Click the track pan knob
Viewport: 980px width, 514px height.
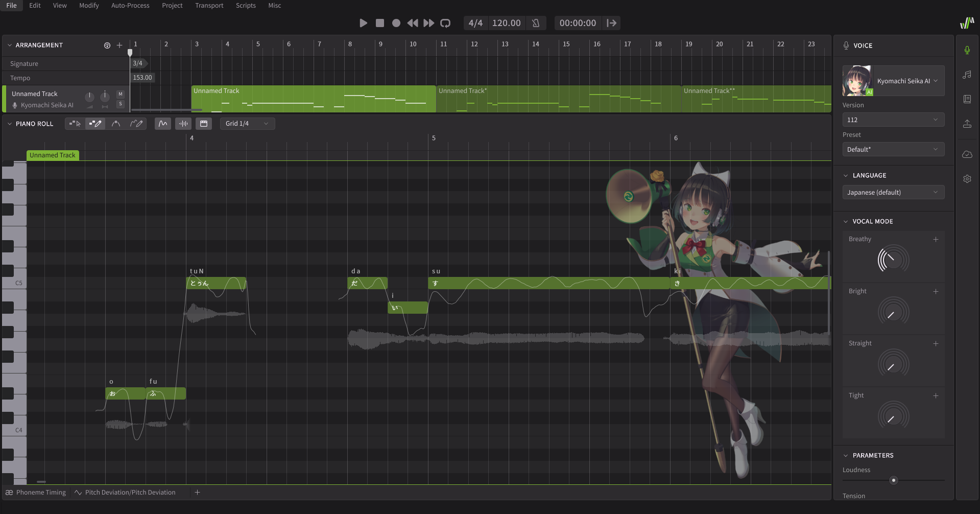coord(105,96)
